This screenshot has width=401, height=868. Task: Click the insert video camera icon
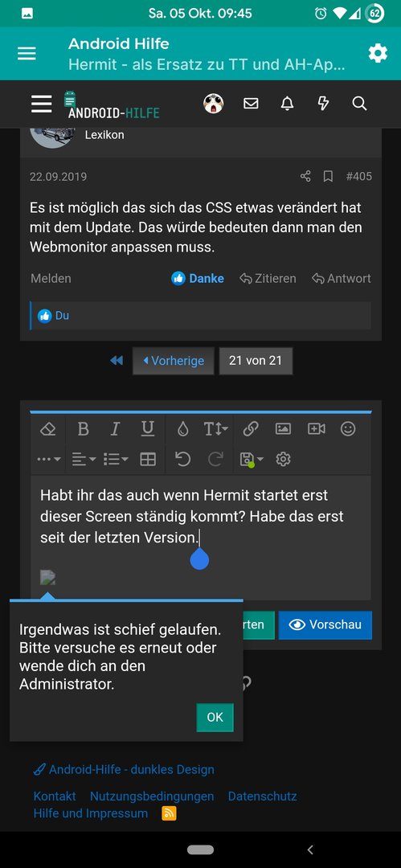(317, 429)
